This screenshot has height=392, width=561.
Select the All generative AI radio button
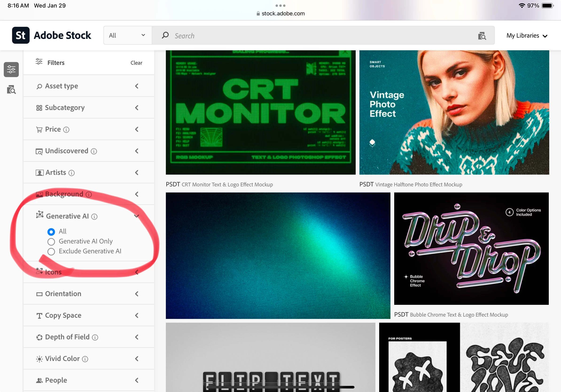click(x=51, y=232)
